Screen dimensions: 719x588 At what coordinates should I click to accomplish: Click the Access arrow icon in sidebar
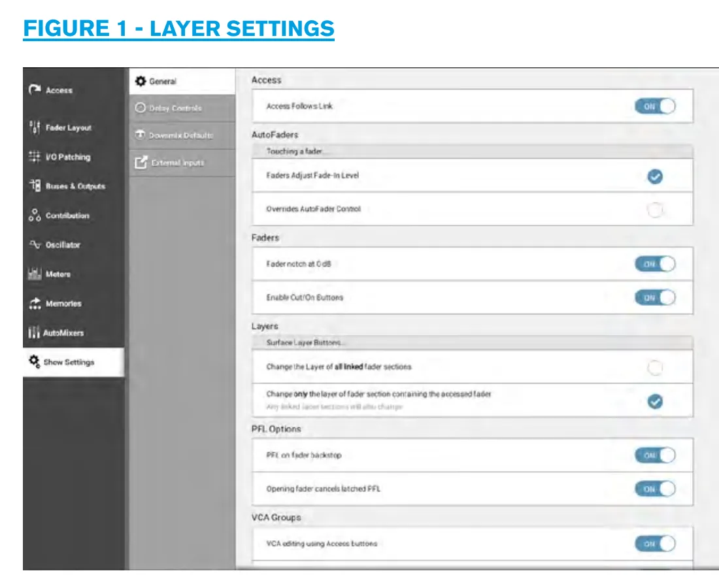35,90
